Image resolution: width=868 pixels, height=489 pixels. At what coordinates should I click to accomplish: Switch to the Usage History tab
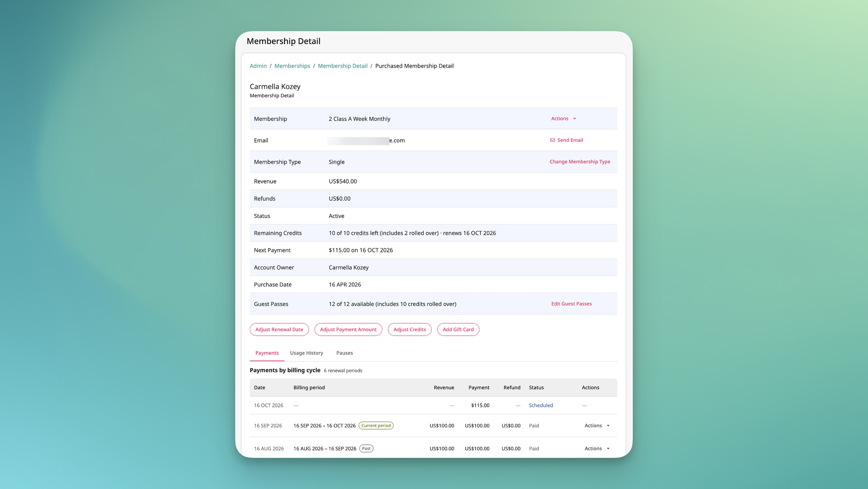click(307, 353)
